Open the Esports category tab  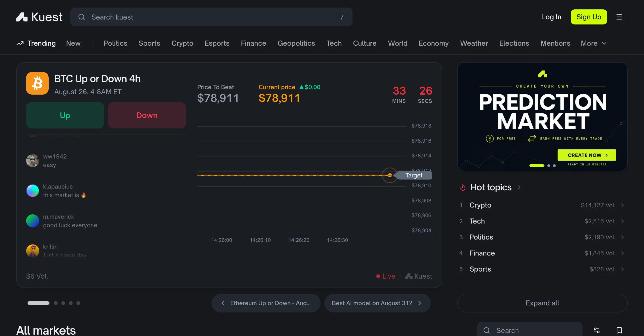tap(217, 43)
